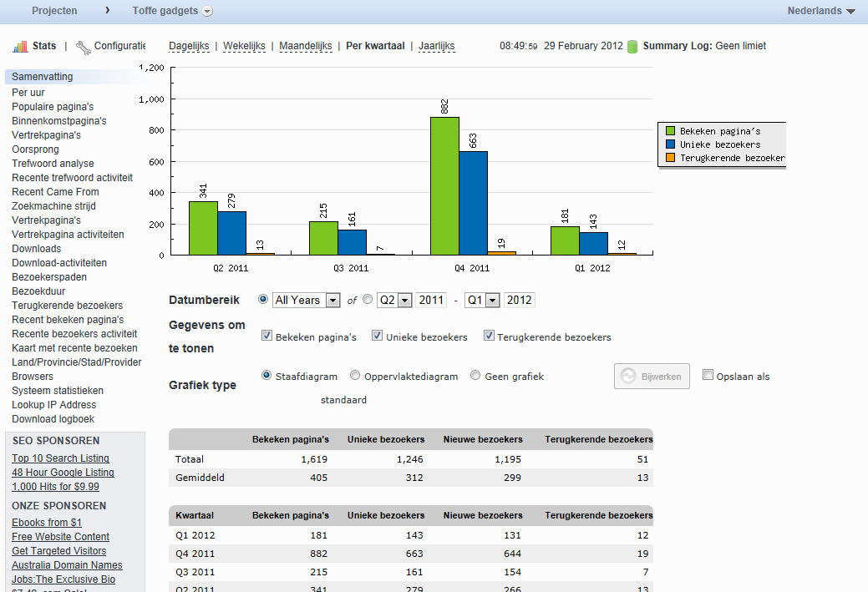868x592 pixels.
Task: Switch to Maandelijks view
Action: pyautogui.click(x=306, y=46)
